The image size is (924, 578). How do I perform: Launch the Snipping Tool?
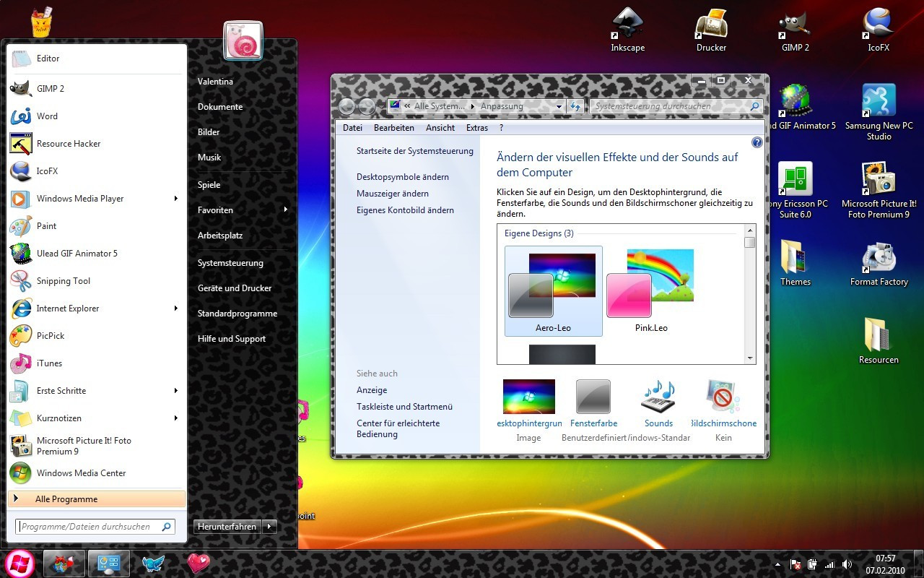click(96, 280)
